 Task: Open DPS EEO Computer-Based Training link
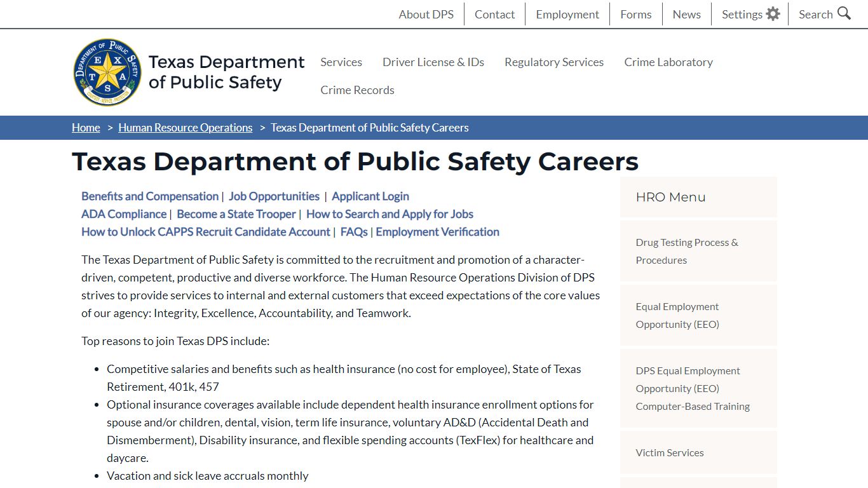point(698,388)
